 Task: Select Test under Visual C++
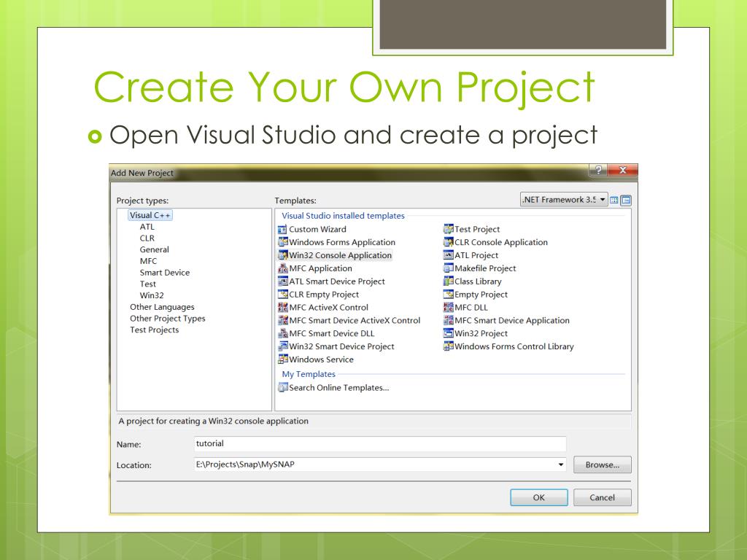147,284
